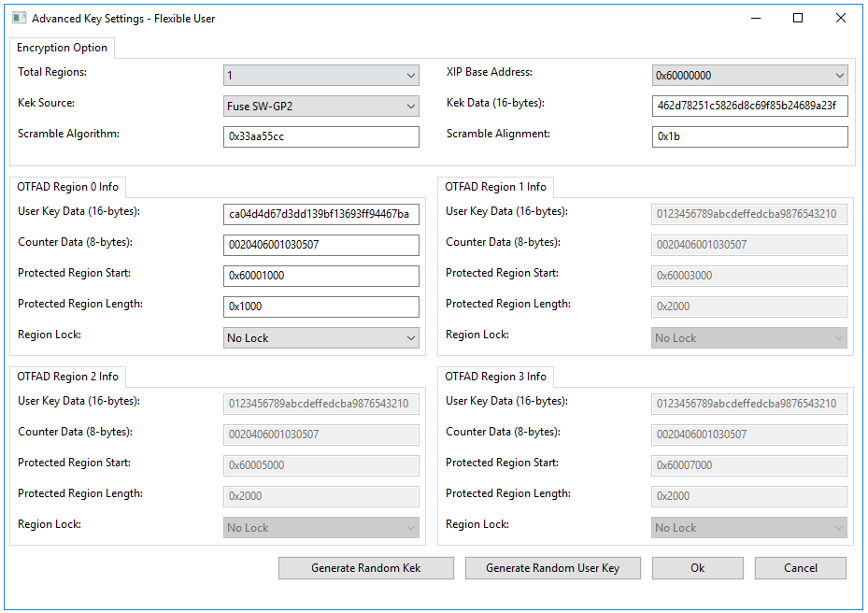This screenshot has height=613, width=868.
Task: Edit the Region 0 User Key Data field
Action: click(320, 213)
